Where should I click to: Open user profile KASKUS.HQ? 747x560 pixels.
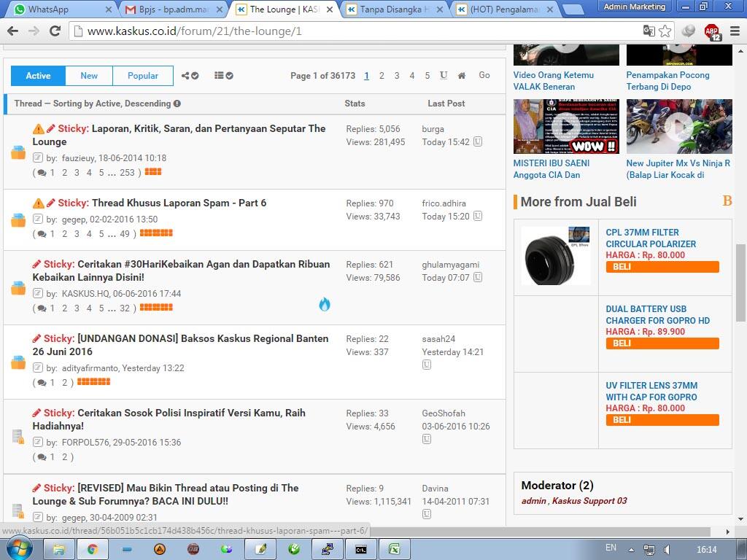click(85, 294)
